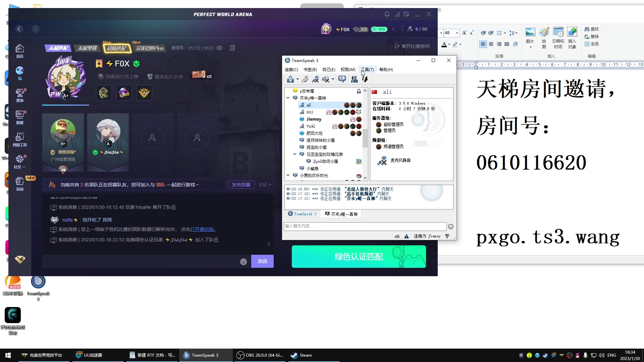This screenshot has height=362, width=644.
Task: Open the bullet list dropdown in WordPad
Action: coord(505,33)
